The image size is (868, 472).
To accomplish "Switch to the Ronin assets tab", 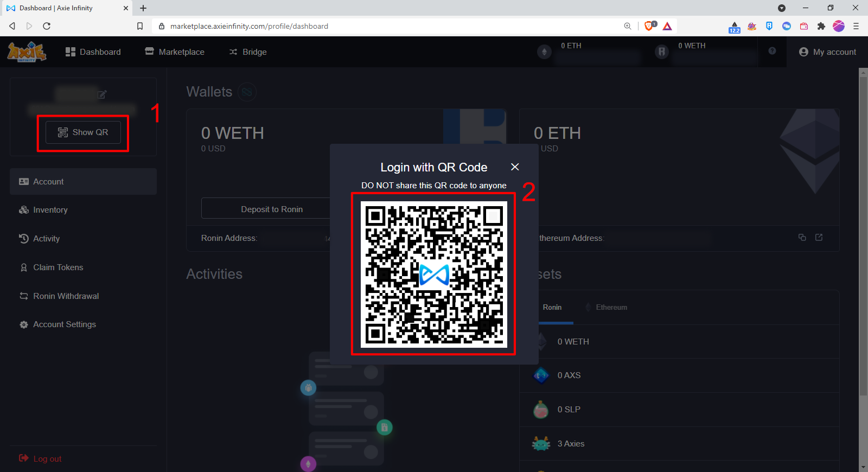I will click(x=552, y=307).
